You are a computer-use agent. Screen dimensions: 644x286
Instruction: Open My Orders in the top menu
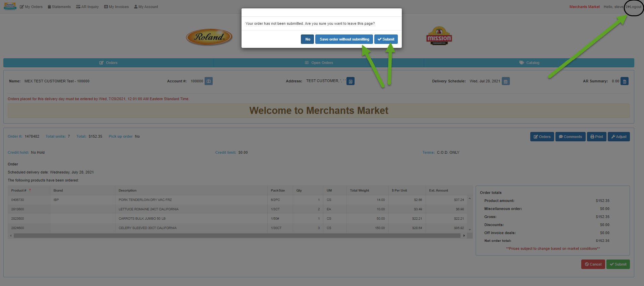click(31, 7)
